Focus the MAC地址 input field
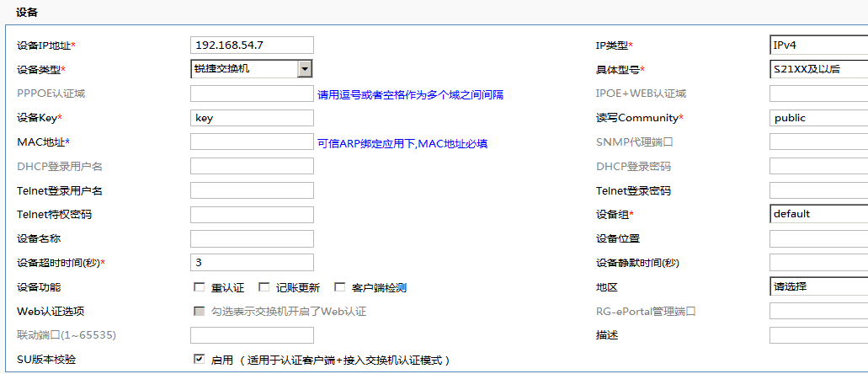 252,142
